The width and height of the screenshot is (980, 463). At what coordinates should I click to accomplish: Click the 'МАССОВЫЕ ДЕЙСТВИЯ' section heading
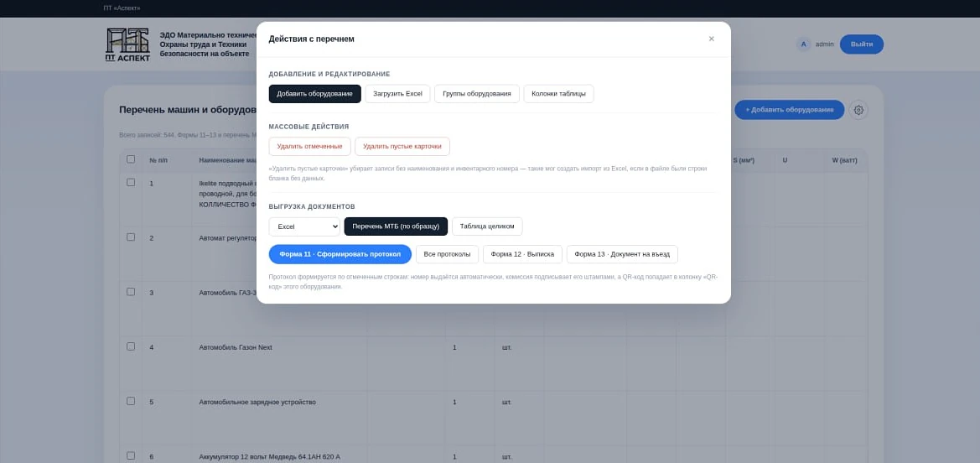point(309,127)
